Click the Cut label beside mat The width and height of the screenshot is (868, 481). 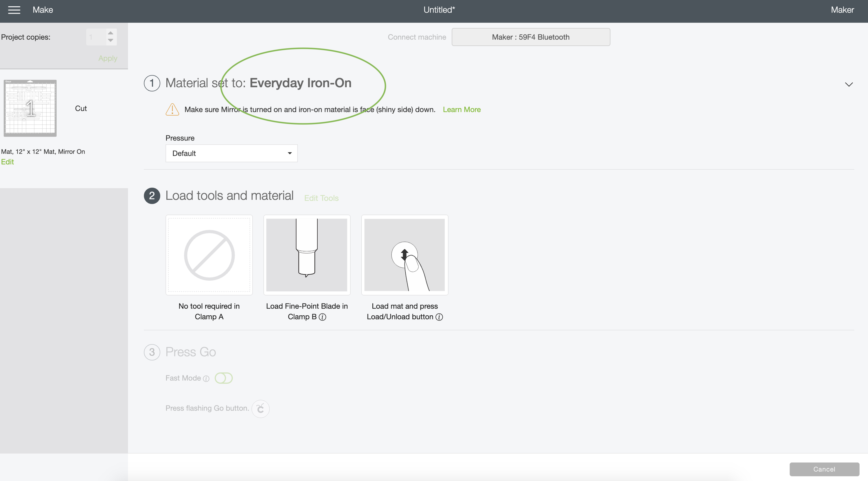tap(81, 108)
